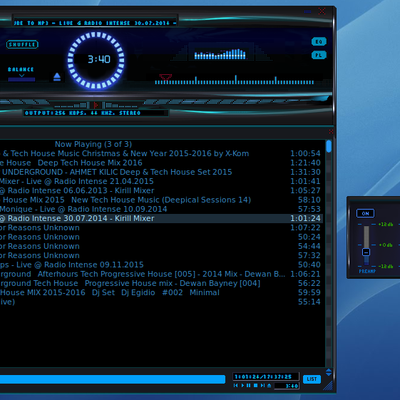Click the 1:31:30 duration value
The width and height of the screenshot is (400, 400).
(305, 172)
